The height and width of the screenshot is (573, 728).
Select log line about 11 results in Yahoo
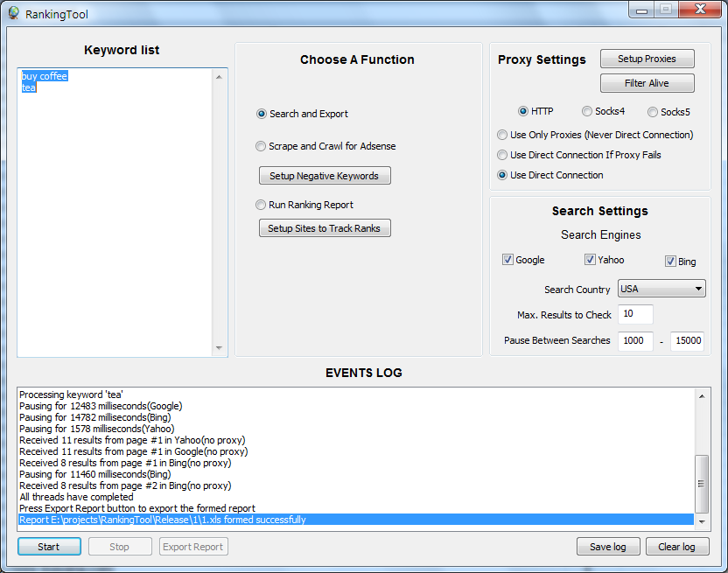(x=355, y=440)
